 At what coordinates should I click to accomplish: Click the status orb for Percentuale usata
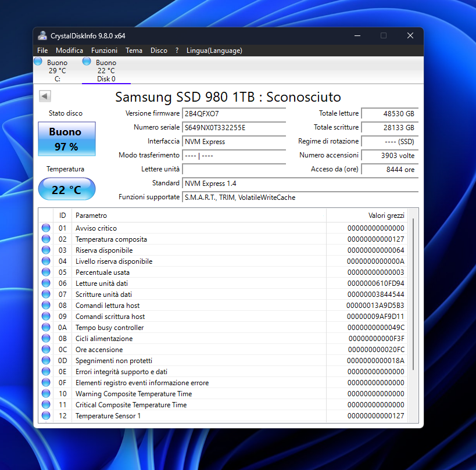coord(46,272)
